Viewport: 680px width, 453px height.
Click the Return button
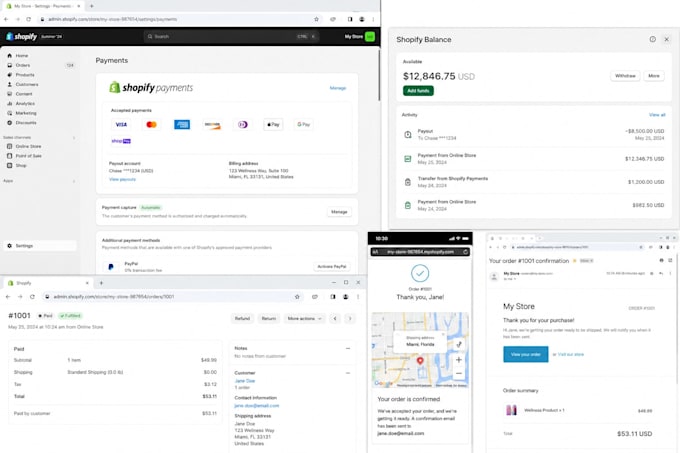click(268, 318)
